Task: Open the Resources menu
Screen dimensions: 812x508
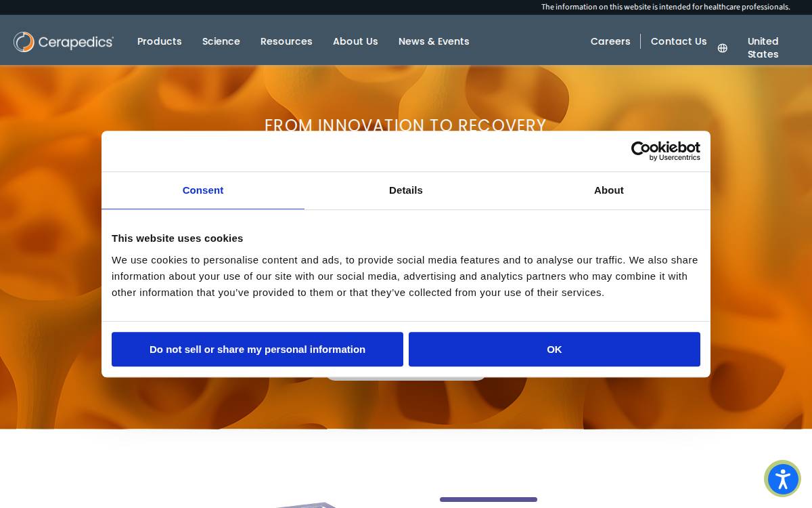Action: [x=286, y=41]
